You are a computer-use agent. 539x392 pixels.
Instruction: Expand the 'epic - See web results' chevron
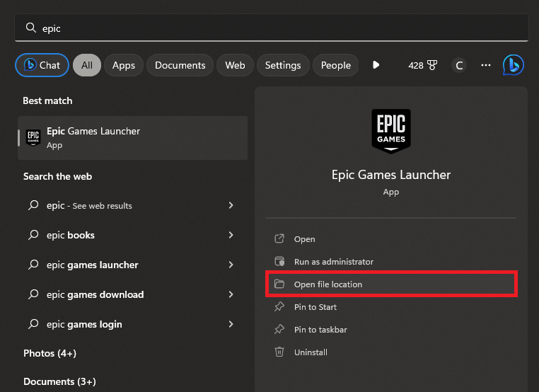231,206
